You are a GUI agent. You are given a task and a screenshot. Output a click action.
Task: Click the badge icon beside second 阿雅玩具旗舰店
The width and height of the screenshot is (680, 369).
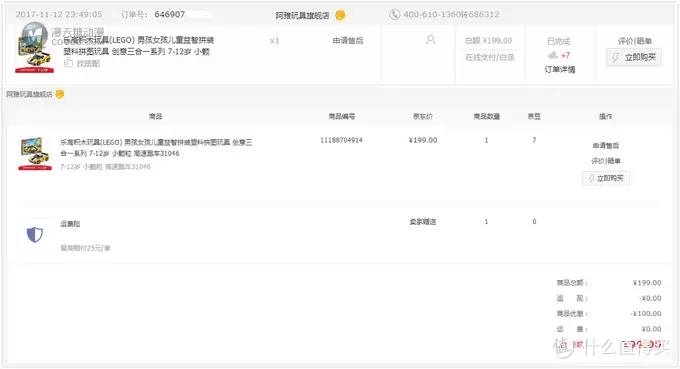[60, 94]
